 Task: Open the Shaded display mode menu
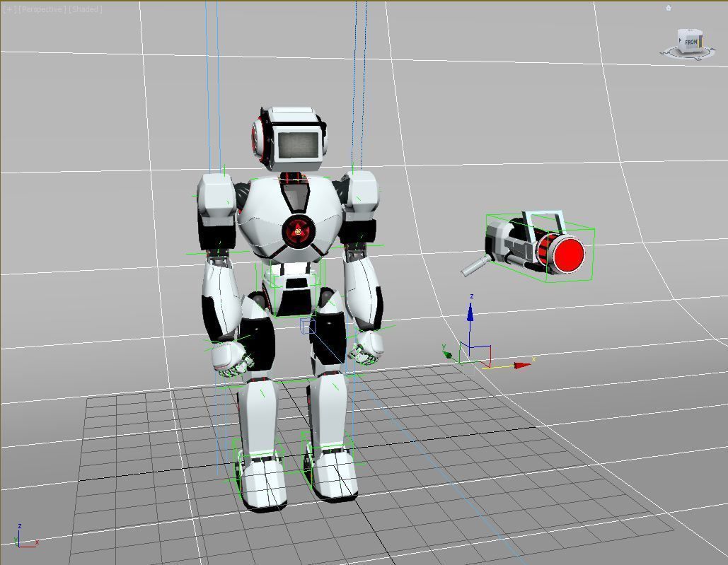(86, 9)
